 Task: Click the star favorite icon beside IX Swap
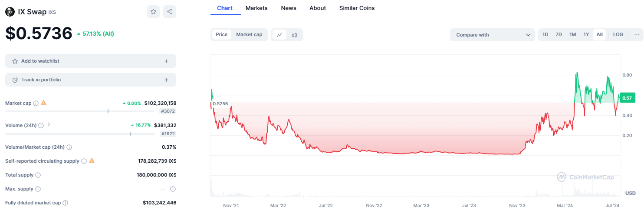click(153, 12)
